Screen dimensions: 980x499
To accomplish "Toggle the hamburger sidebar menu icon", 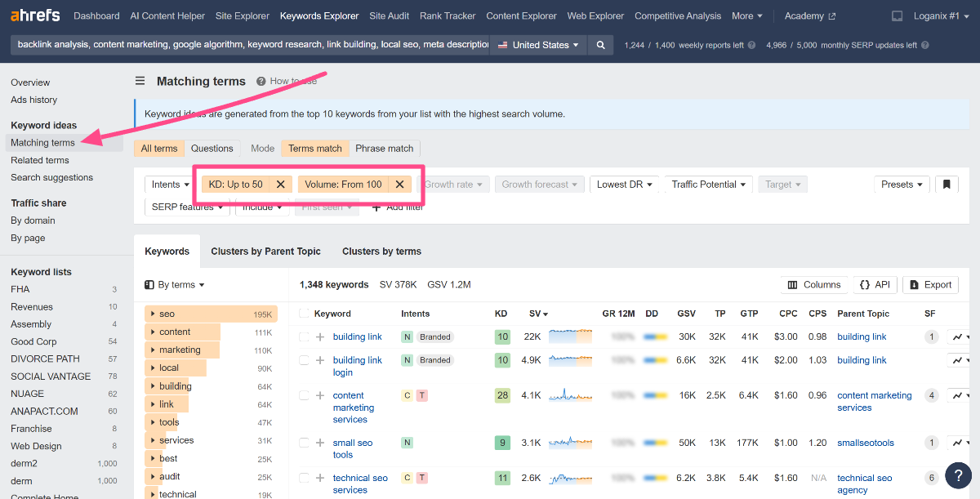I will click(140, 81).
